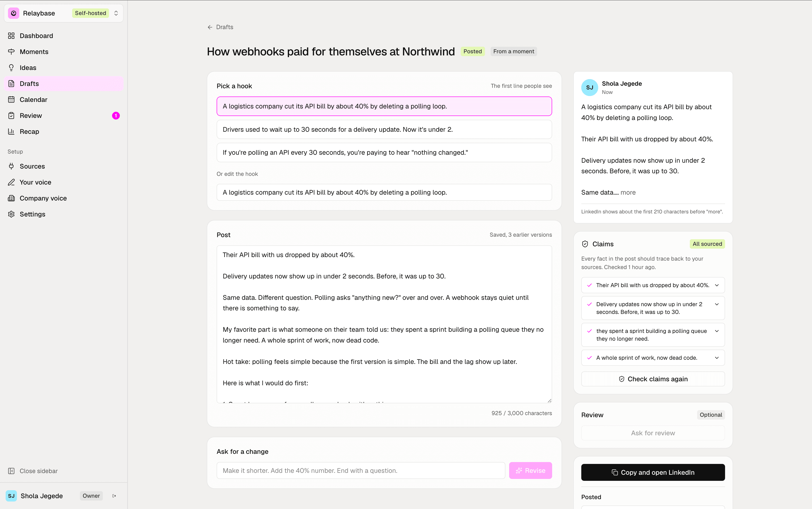
Task: Select the hook about paying to hear nothing changed
Action: point(384,153)
